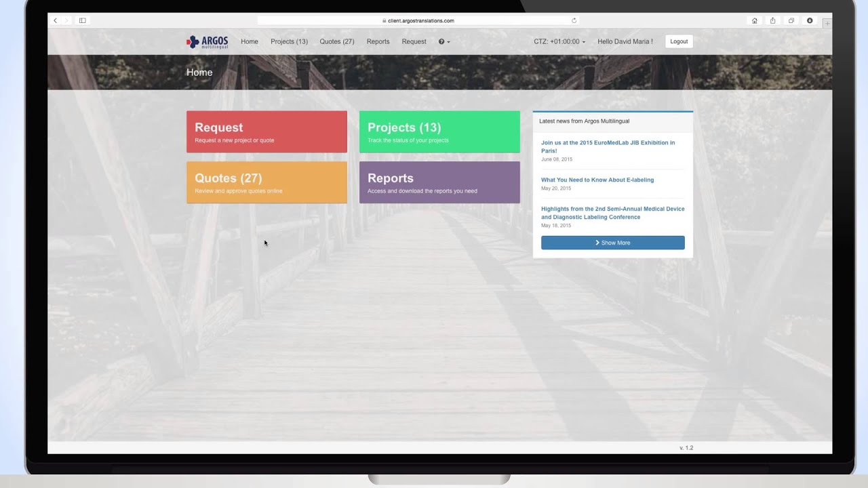The width and height of the screenshot is (868, 488).
Task: Click the Argos Multilingual logo
Action: (x=208, y=42)
